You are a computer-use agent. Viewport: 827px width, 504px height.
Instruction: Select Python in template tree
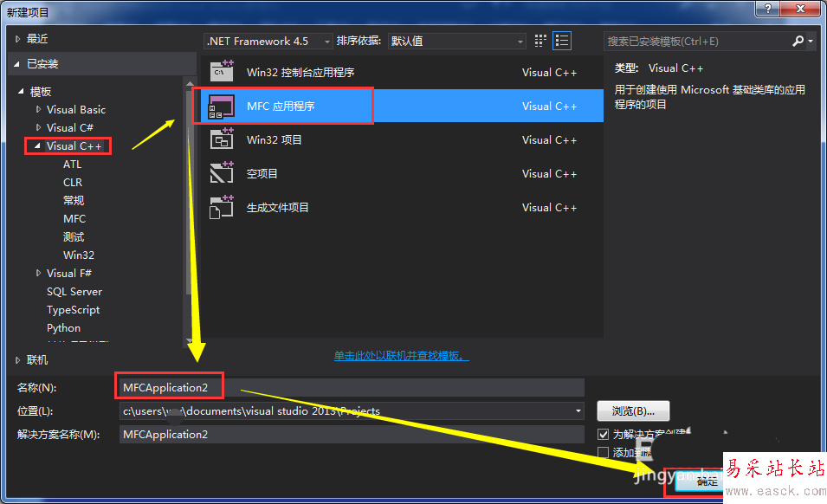pos(64,328)
